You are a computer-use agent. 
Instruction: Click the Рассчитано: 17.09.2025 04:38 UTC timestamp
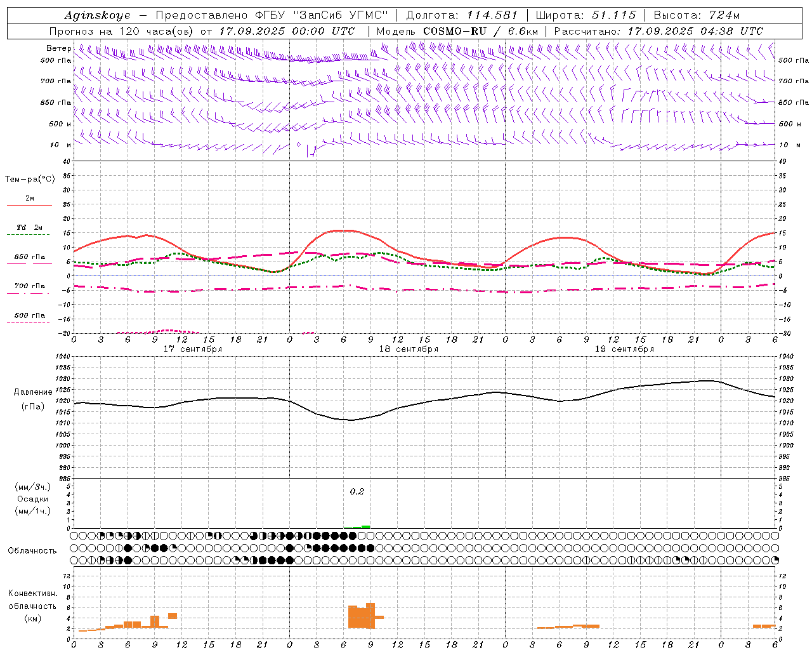pyautogui.click(x=658, y=31)
